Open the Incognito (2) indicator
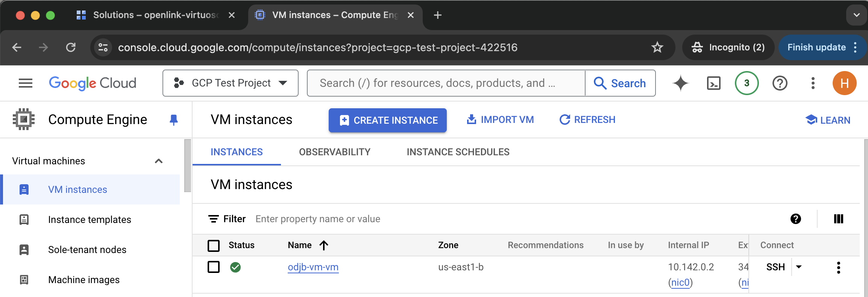Image resolution: width=868 pixels, height=297 pixels. tap(728, 47)
